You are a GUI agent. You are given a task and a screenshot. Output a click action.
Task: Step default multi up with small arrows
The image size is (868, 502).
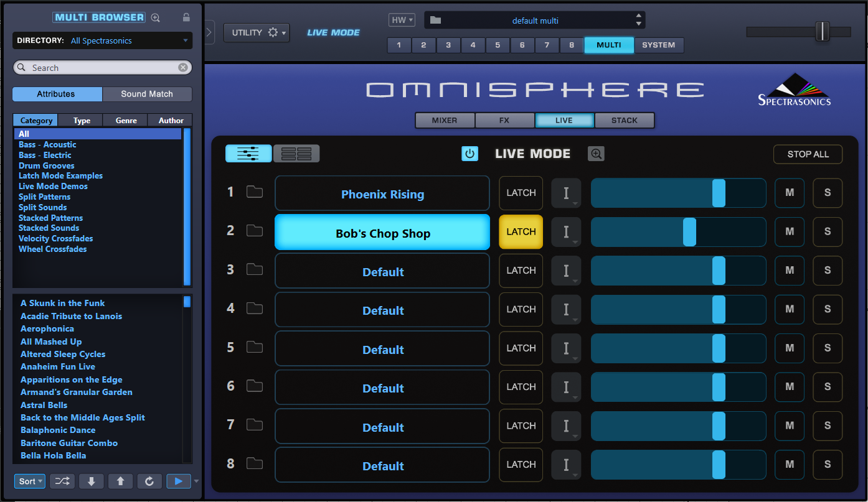point(638,16)
